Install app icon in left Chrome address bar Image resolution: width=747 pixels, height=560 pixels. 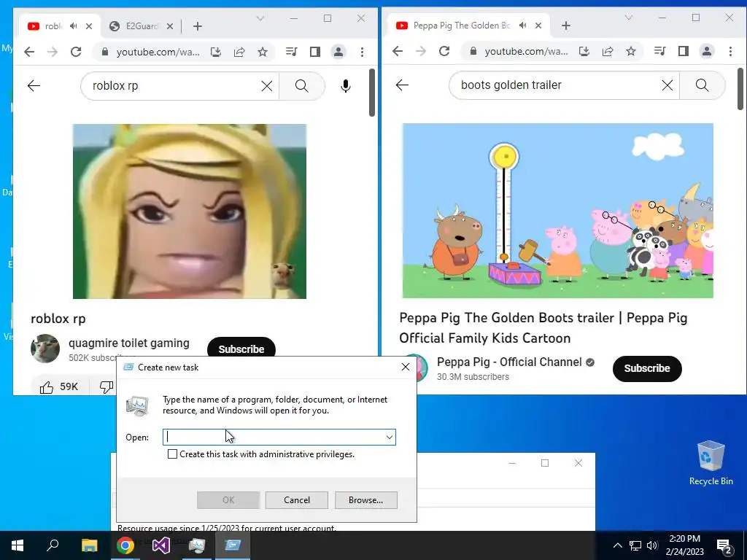pyautogui.click(x=216, y=52)
